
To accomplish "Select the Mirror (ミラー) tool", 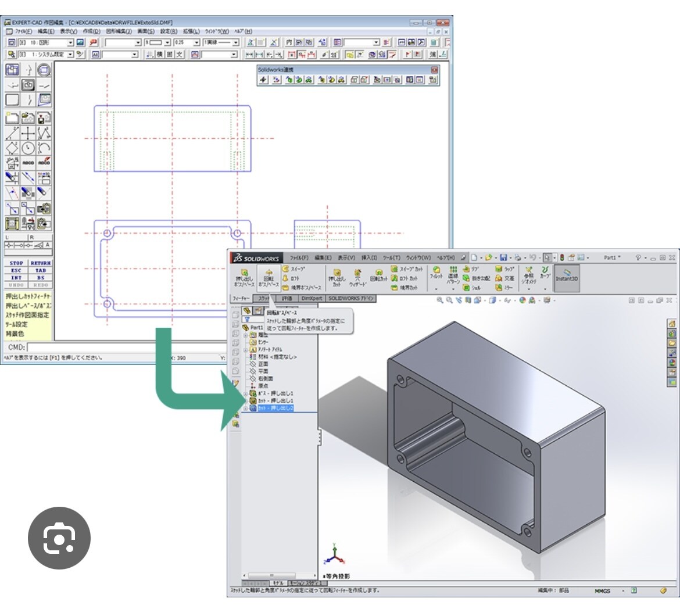I will 504,288.
